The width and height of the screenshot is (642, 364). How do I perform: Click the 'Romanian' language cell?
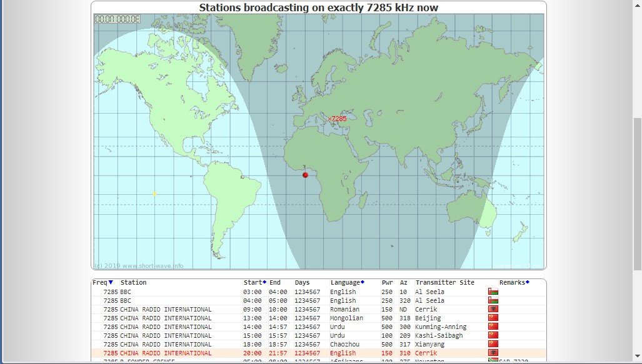point(344,310)
